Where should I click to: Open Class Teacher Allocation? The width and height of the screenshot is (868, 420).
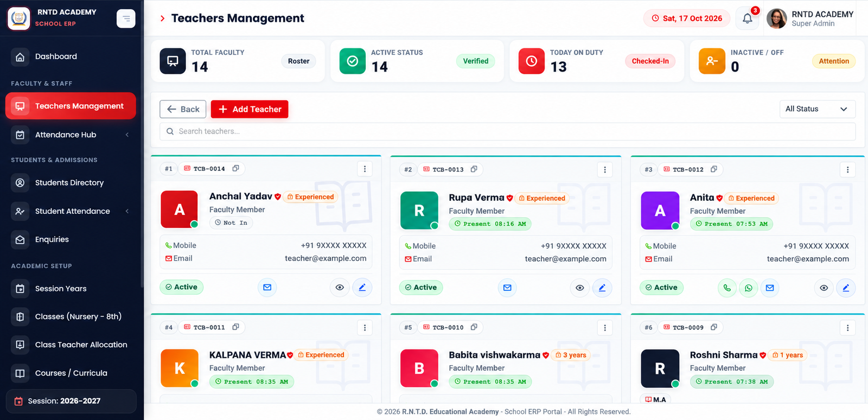click(x=71, y=345)
